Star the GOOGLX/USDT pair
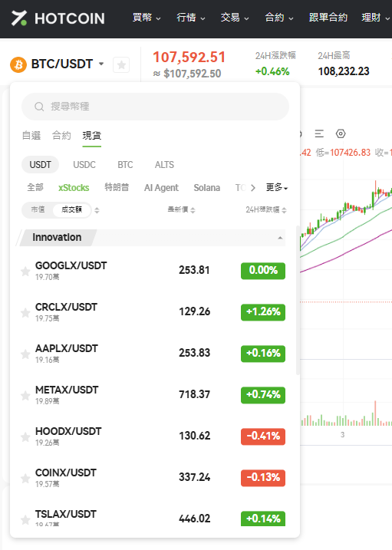 click(x=25, y=271)
